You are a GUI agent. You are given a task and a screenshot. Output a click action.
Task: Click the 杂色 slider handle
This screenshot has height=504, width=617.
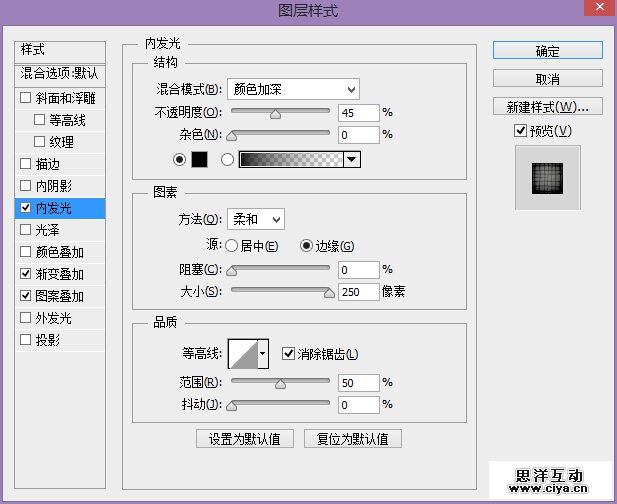point(232,136)
